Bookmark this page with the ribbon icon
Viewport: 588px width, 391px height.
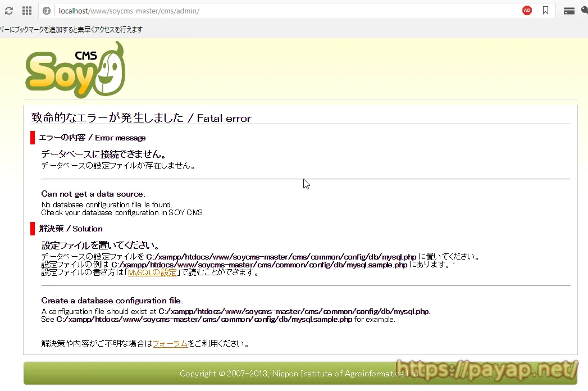click(x=545, y=11)
